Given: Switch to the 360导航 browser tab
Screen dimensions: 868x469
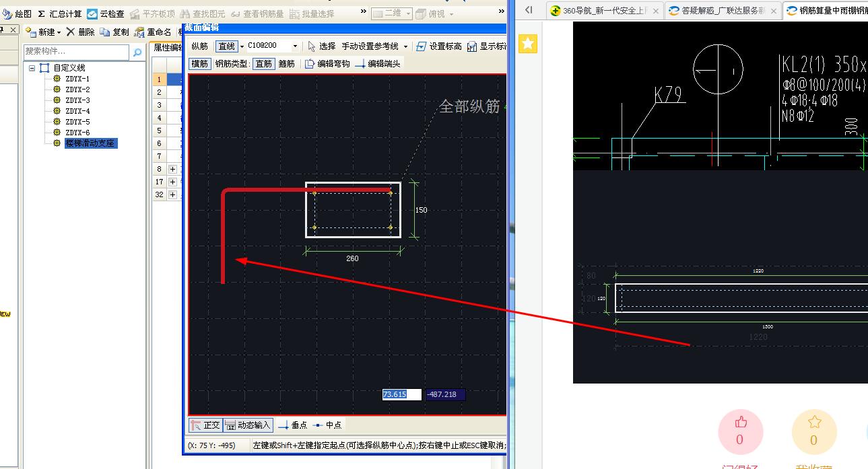Looking at the screenshot, I should 605,11.
